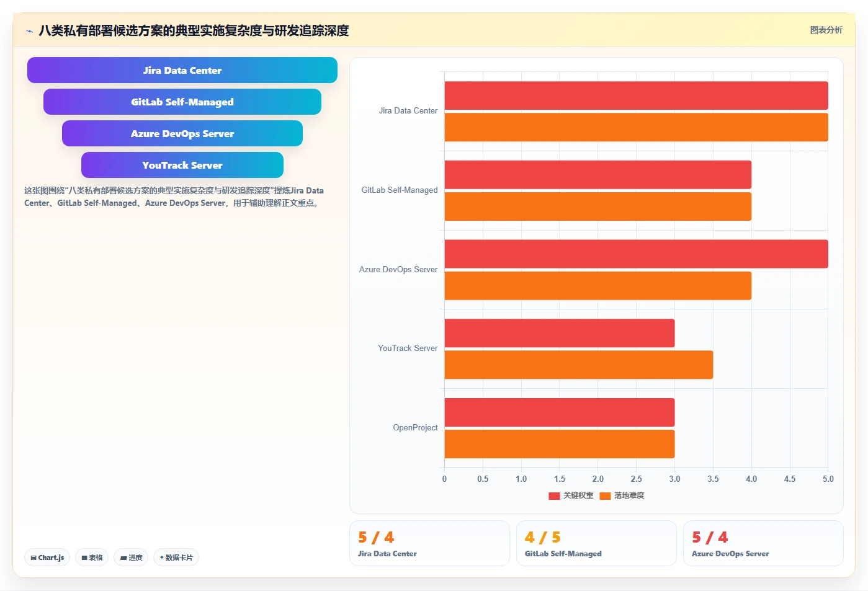Click the red bar for YouTrack Server
Image resolution: width=868 pixels, height=591 pixels.
559,333
